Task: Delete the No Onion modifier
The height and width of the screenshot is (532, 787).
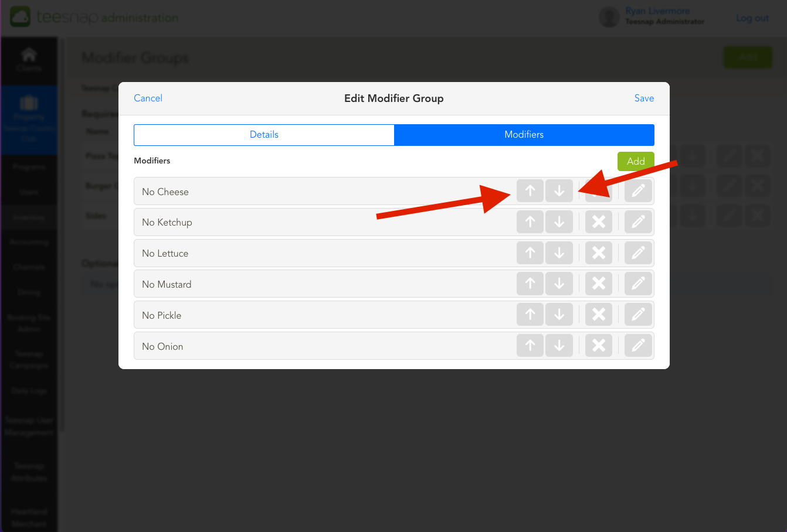Action: point(599,346)
